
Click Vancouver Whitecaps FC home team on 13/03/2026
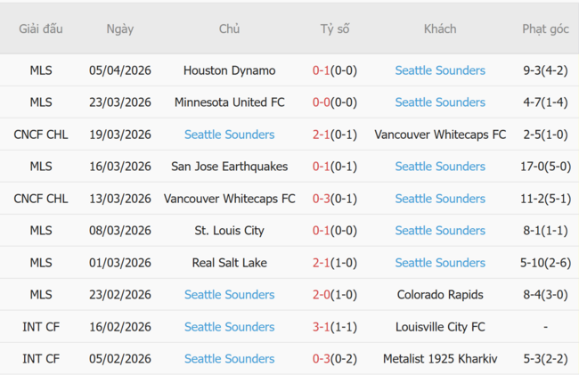tap(229, 199)
